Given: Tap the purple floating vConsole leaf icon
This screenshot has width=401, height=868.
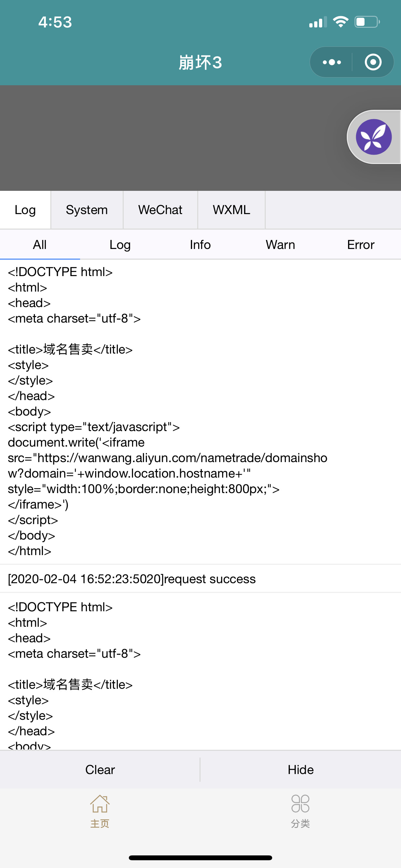Looking at the screenshot, I should pos(374,137).
